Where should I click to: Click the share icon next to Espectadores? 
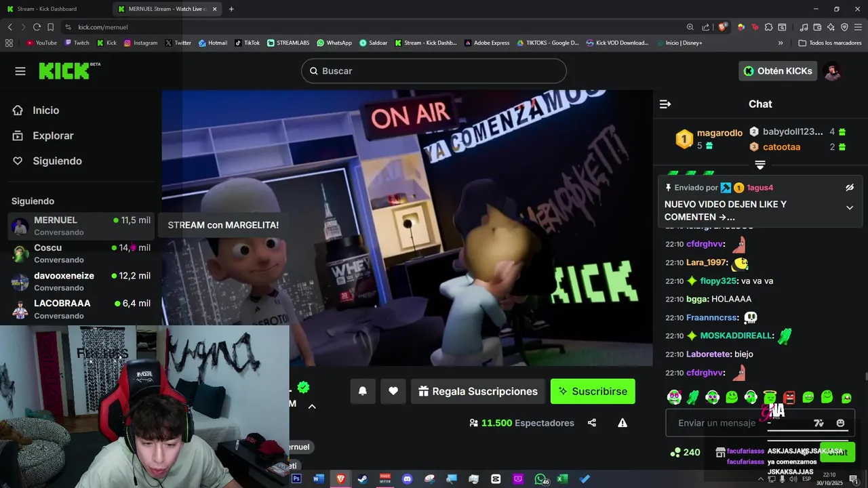(592, 423)
